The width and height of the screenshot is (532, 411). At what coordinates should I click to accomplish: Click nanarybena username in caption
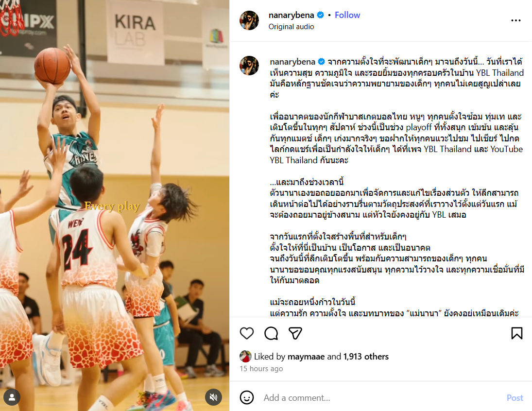tap(292, 62)
